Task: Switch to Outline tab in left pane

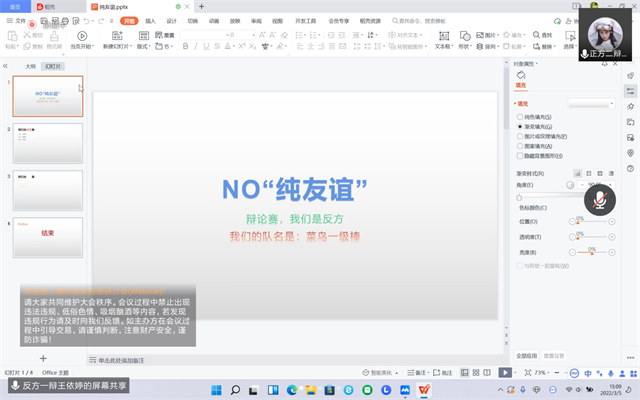Action: click(30, 66)
